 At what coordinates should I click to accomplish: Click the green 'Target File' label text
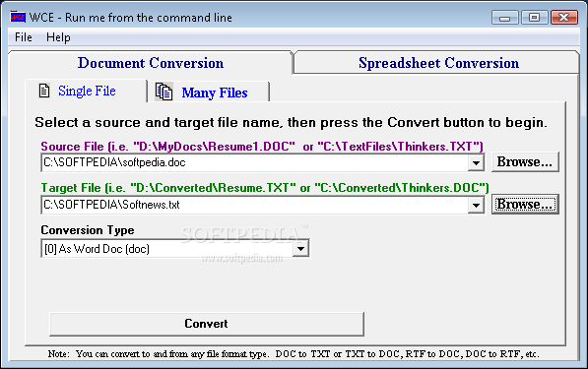point(265,188)
